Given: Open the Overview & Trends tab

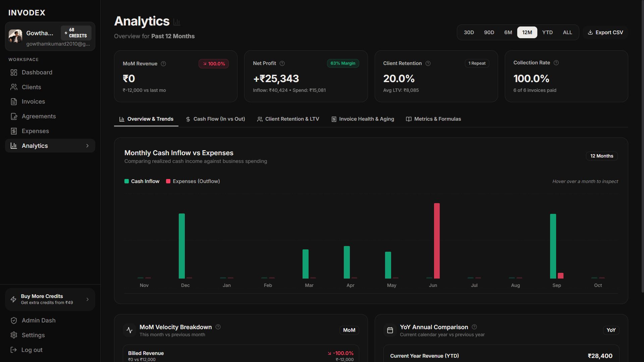Looking at the screenshot, I should point(146,119).
